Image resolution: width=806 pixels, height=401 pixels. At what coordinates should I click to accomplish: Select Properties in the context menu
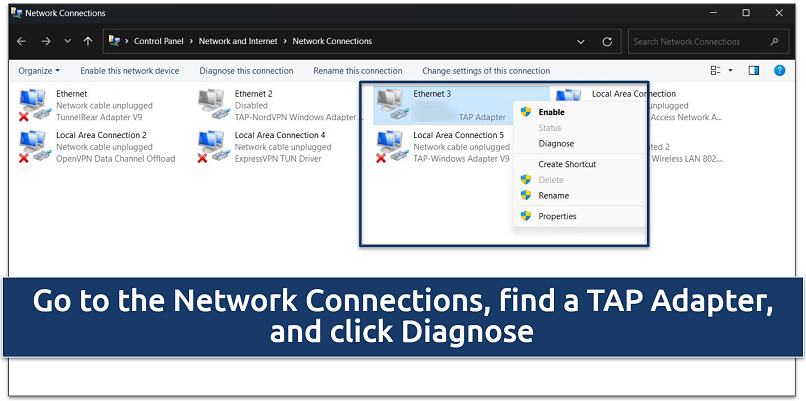pos(557,216)
